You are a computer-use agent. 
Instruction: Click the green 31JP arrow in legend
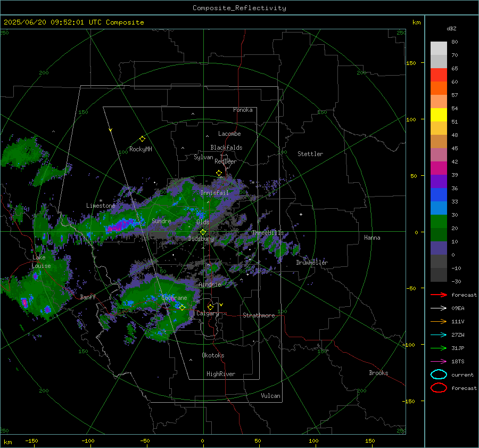pos(439,348)
